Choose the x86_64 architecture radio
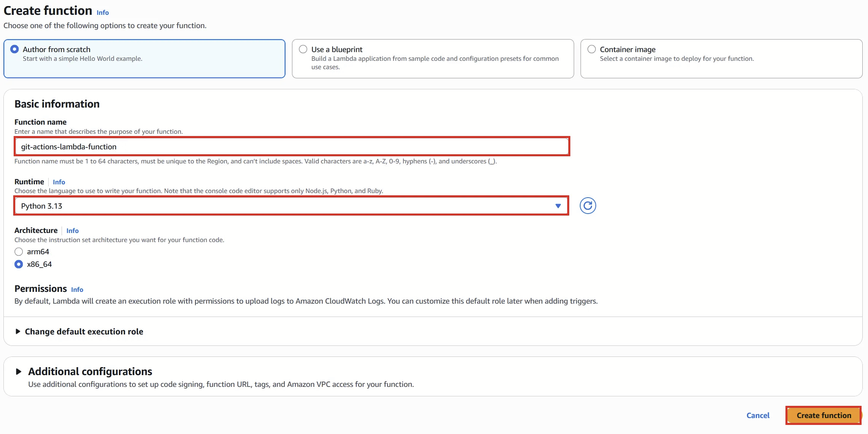Viewport: 868px width, 434px height. [x=19, y=264]
